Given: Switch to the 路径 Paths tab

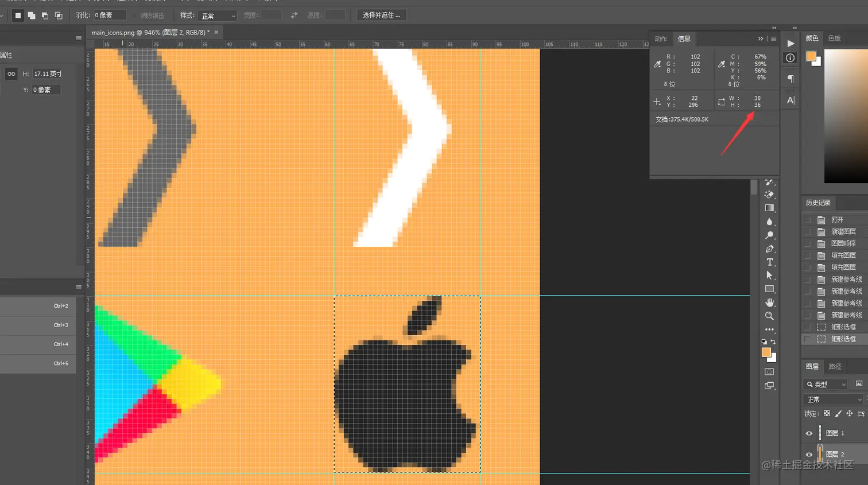Looking at the screenshot, I should click(x=835, y=366).
